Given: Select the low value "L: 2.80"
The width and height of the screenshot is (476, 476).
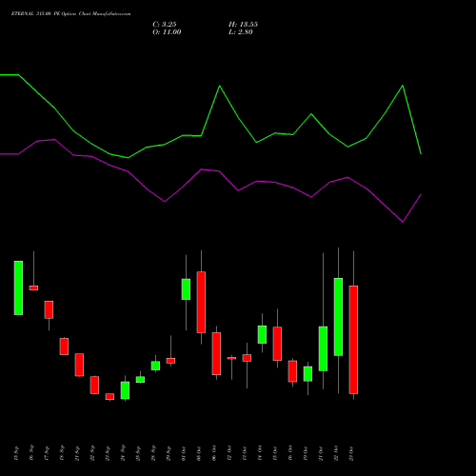Looking at the screenshot, I should 241,32.
